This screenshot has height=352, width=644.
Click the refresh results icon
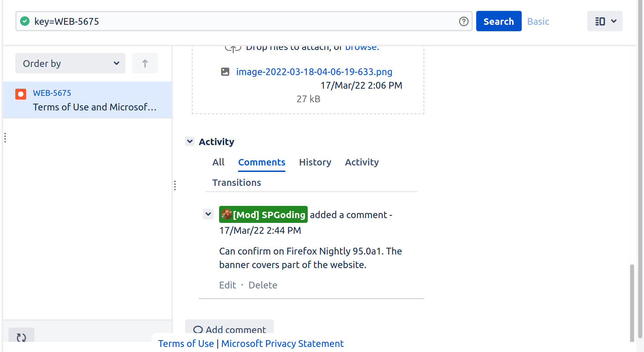coord(21,337)
